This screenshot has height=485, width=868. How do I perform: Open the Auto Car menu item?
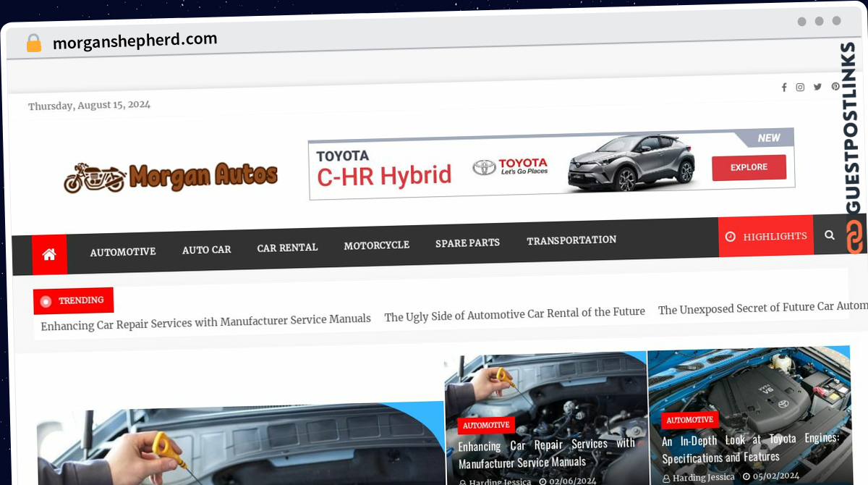(x=207, y=250)
